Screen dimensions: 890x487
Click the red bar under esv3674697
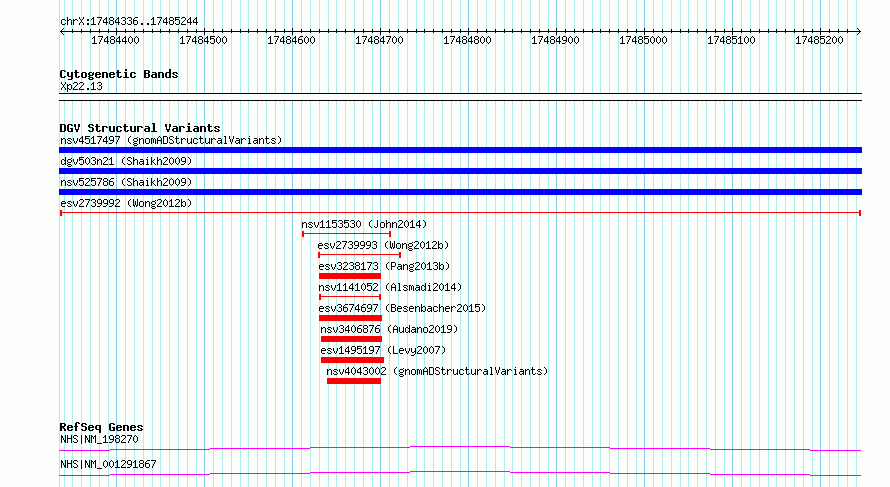point(350,318)
